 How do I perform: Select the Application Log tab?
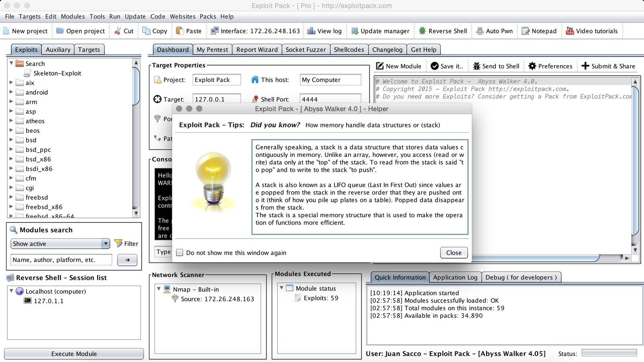pos(455,277)
